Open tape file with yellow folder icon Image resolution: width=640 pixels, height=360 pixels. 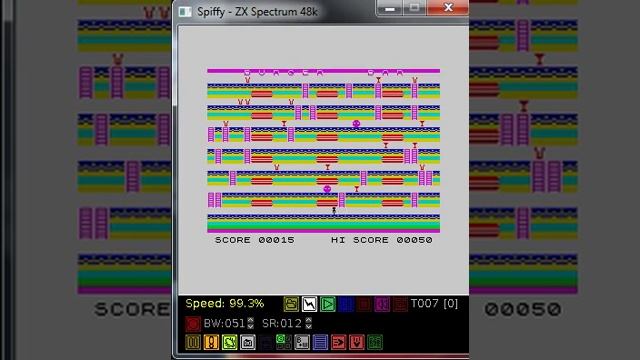click(x=291, y=304)
